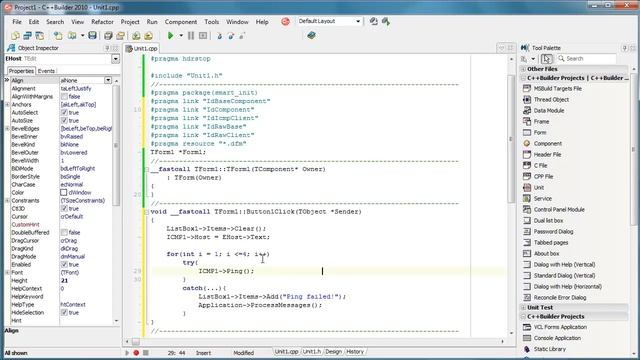The width and height of the screenshot is (640, 360).
Task: Select VCL Forms Application item
Action: (x=560, y=327)
